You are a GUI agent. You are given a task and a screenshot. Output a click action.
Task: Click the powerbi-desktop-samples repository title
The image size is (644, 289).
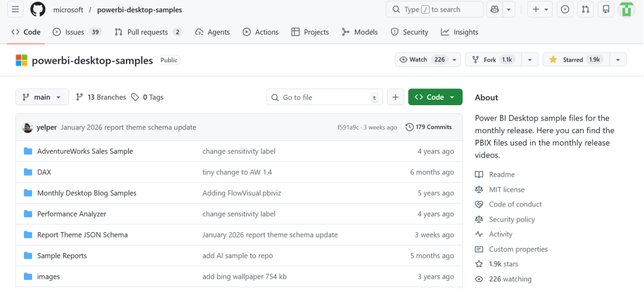[92, 60]
